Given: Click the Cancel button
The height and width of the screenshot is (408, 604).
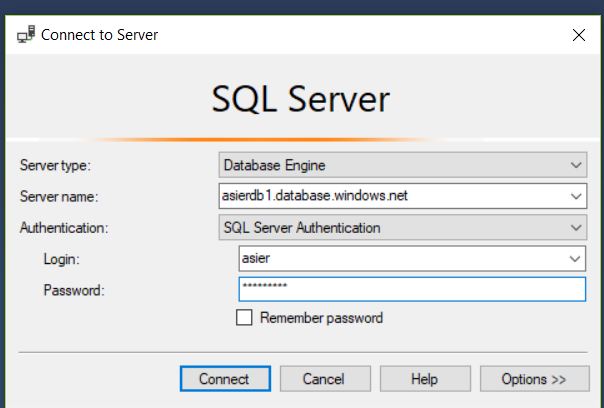Looking at the screenshot, I should tap(325, 379).
